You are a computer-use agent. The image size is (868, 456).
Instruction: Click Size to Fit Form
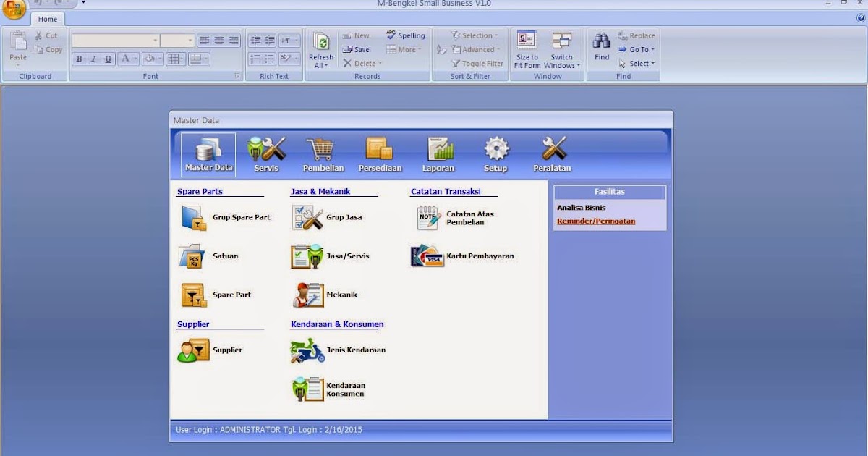click(527, 50)
